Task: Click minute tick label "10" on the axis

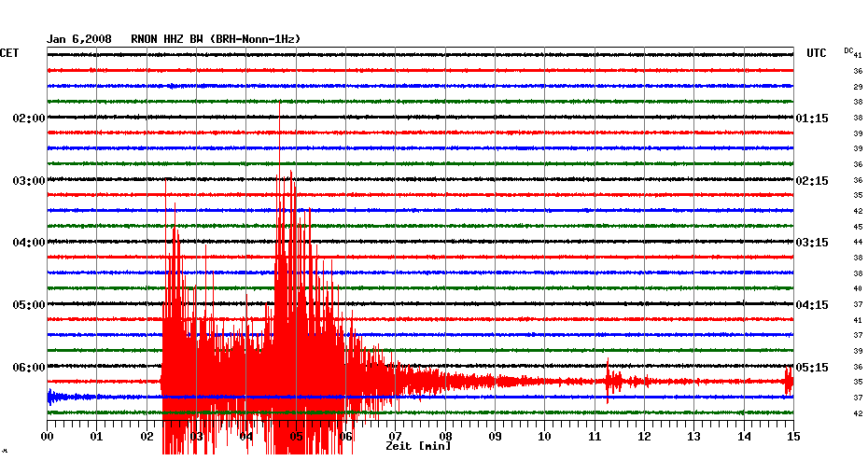Action: (545, 437)
